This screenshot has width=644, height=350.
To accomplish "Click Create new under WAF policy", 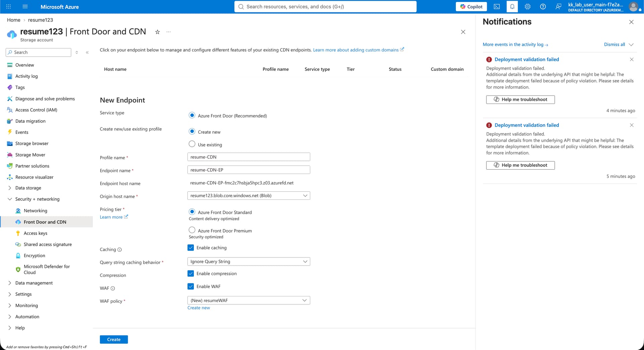I will pos(199,308).
